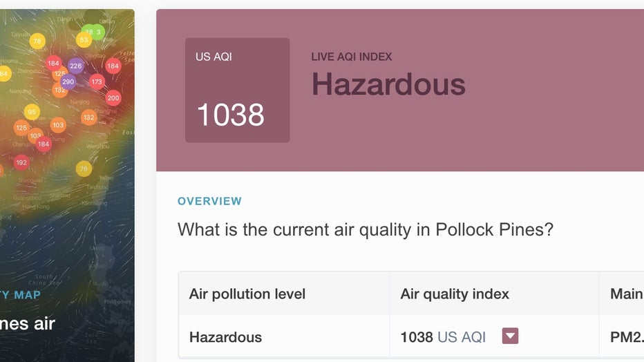
Task: Click the yellow 78 marker near Taipei
Action: [x=84, y=169]
